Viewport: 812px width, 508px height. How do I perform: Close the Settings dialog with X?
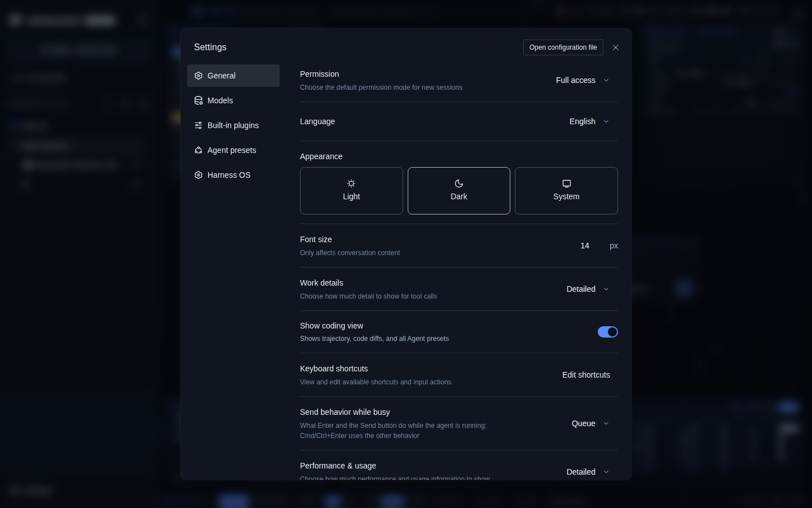coord(616,47)
